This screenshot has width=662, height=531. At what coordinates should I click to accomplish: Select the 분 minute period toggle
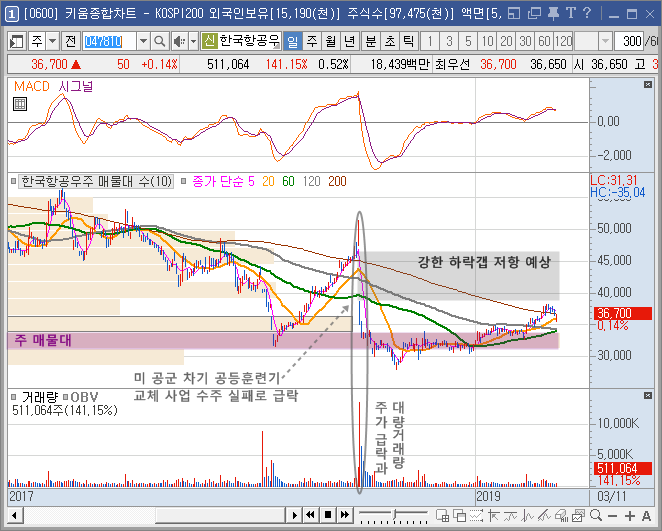coord(371,41)
